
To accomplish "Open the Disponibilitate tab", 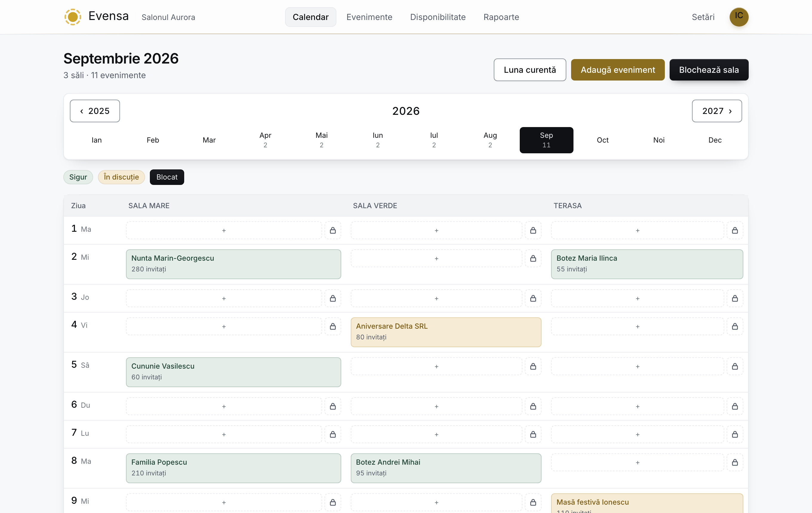I will click(x=438, y=17).
